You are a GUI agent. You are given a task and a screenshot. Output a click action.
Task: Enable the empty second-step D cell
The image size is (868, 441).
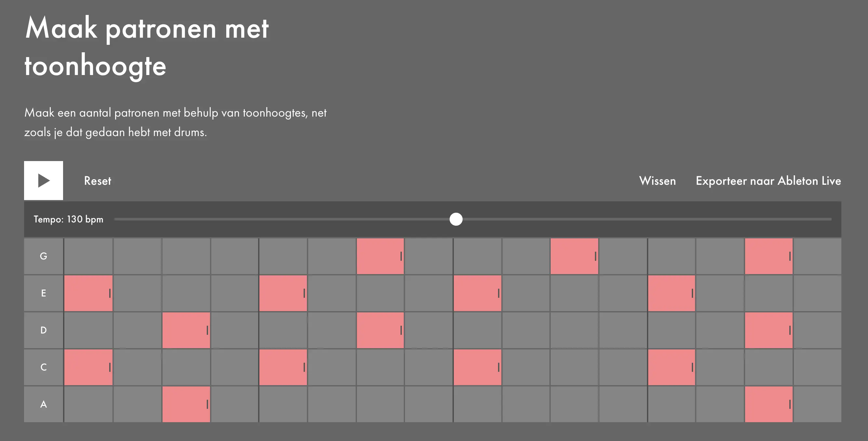137,330
